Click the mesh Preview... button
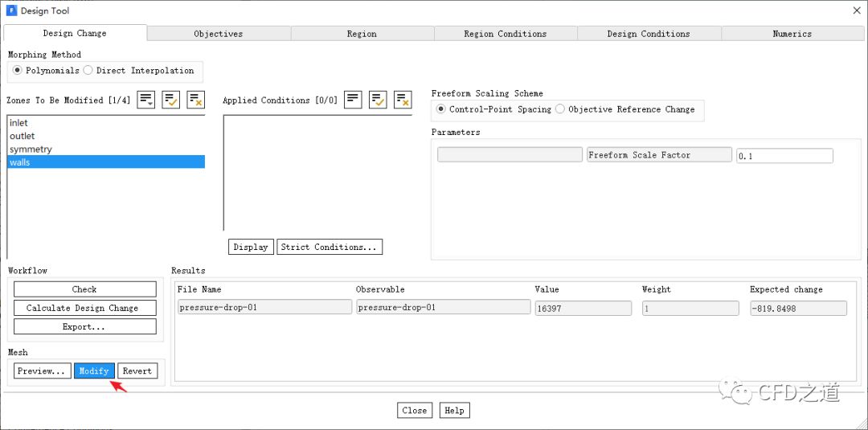Screen dimensions: 868x430 point(43,371)
